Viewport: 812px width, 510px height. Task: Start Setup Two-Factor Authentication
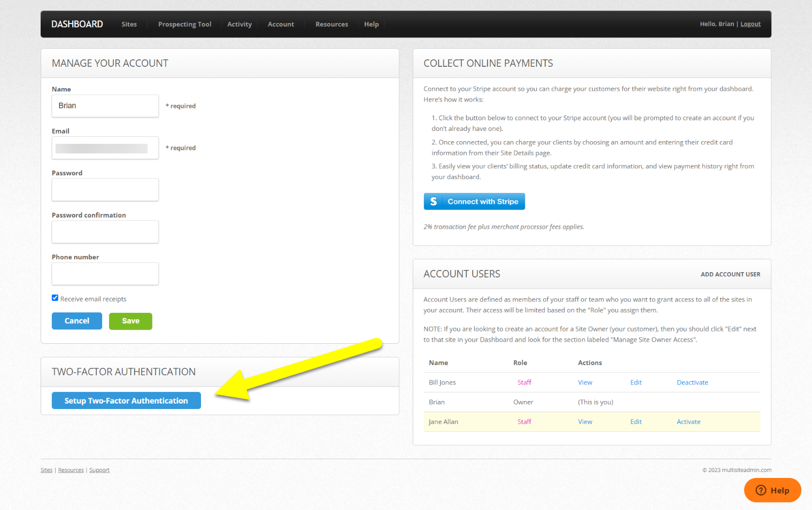click(x=126, y=400)
